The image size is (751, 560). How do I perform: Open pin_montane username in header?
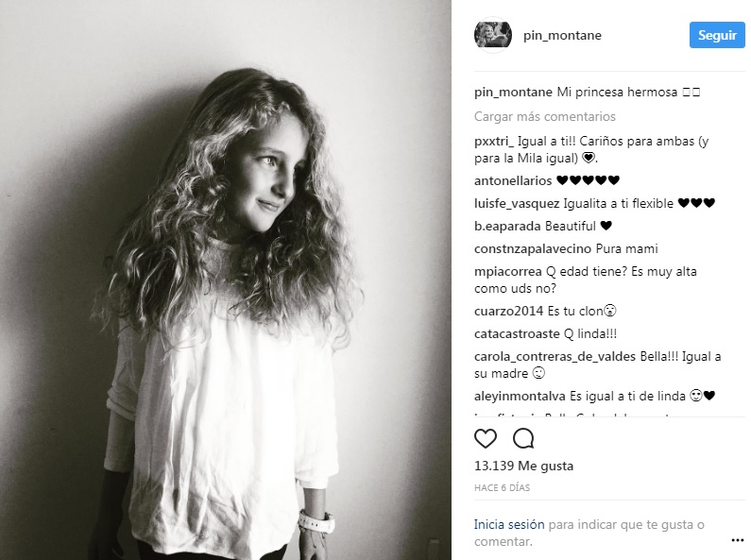coord(562,36)
